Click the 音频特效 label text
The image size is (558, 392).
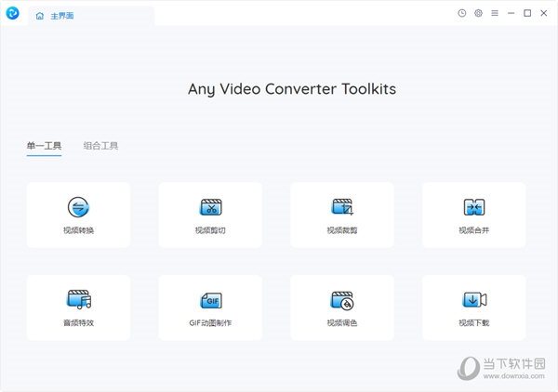[78, 322]
